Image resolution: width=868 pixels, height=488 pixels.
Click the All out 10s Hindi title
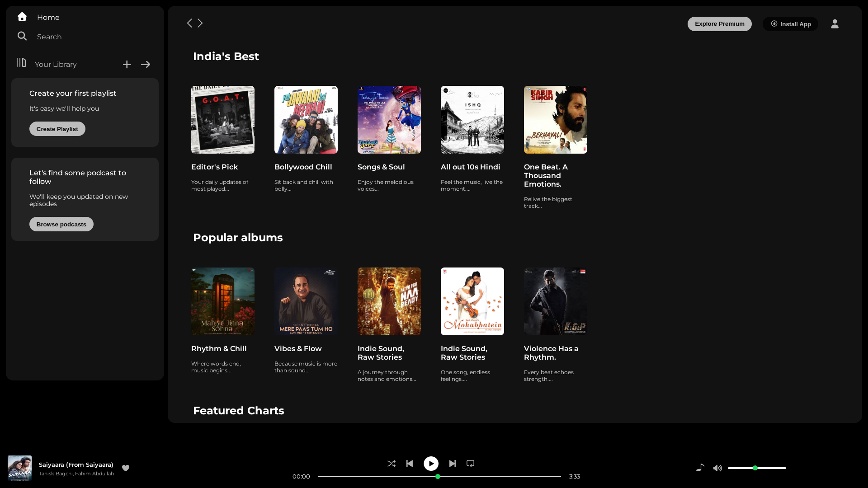(471, 167)
